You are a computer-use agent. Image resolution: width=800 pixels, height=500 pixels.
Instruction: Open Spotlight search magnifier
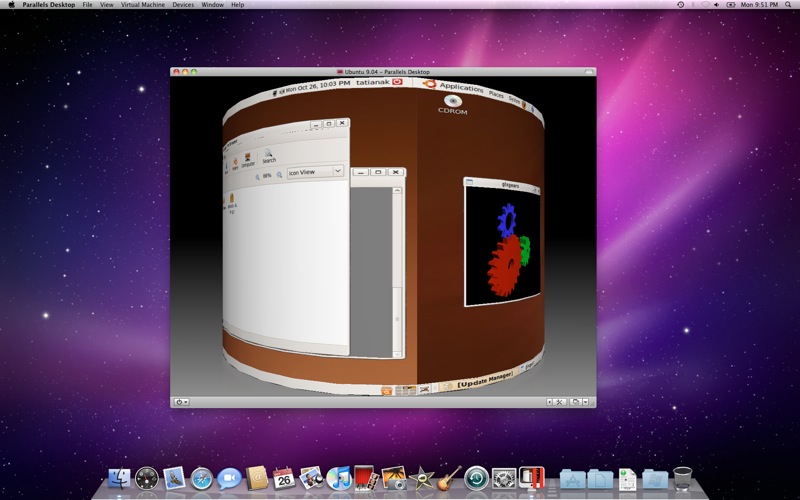tap(789, 5)
